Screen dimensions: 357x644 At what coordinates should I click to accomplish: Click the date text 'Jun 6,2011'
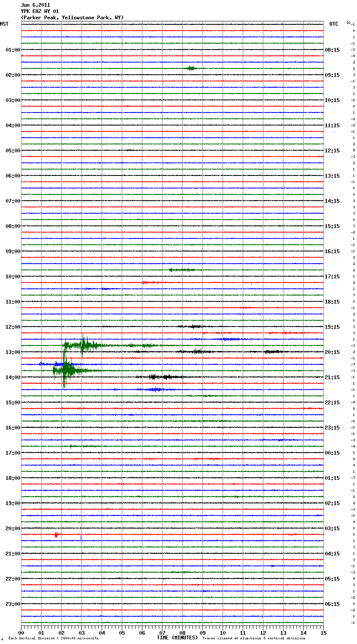35,5
